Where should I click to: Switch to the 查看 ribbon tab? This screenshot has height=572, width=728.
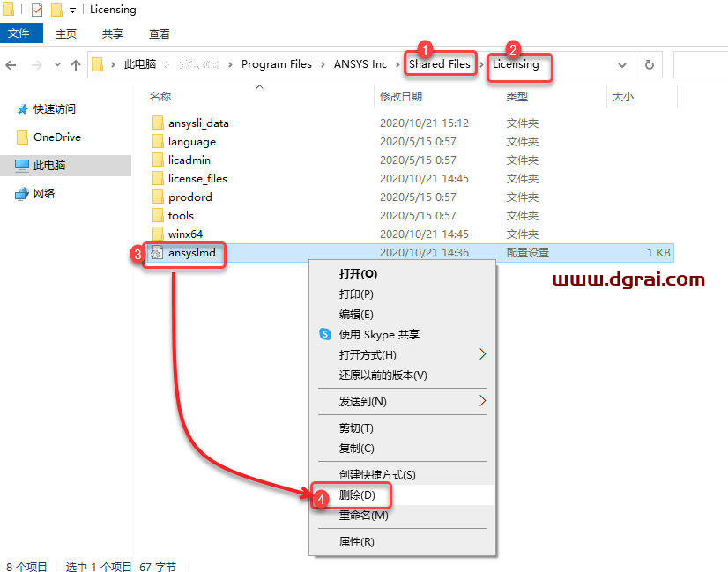point(160,33)
